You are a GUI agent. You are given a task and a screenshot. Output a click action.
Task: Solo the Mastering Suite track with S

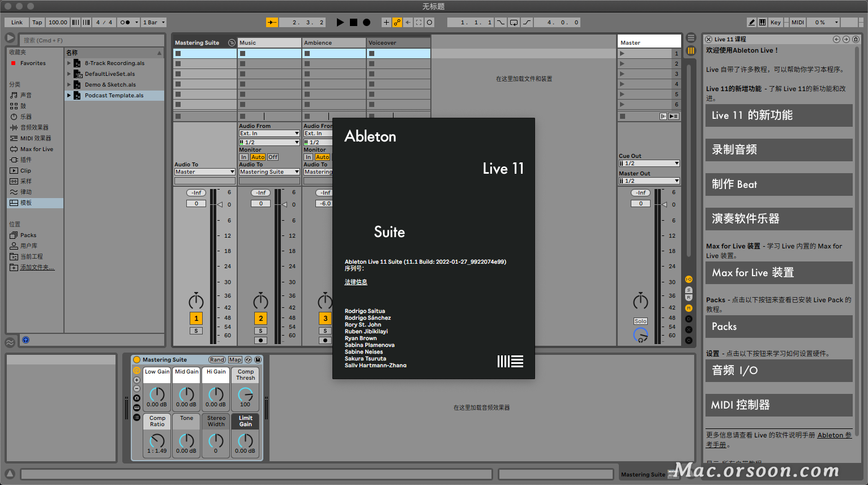[x=196, y=331]
